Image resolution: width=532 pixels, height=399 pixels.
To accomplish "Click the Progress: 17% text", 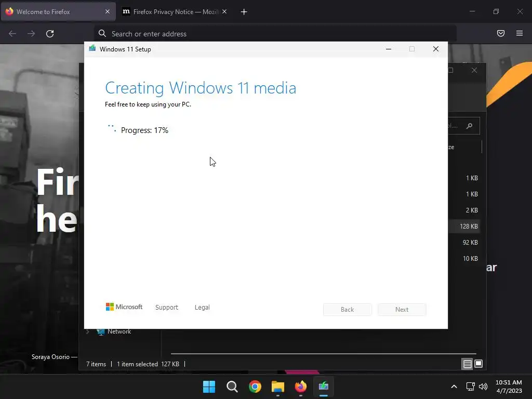I will point(144,130).
